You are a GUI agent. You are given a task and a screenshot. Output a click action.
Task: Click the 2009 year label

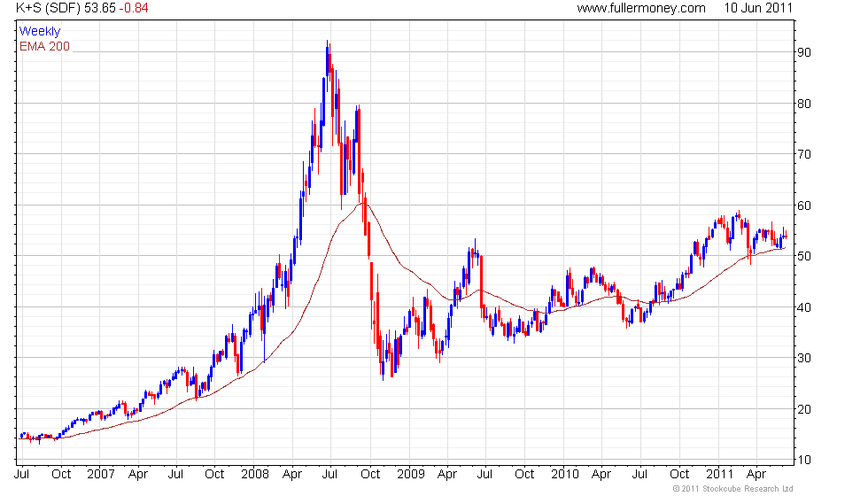coord(411,475)
